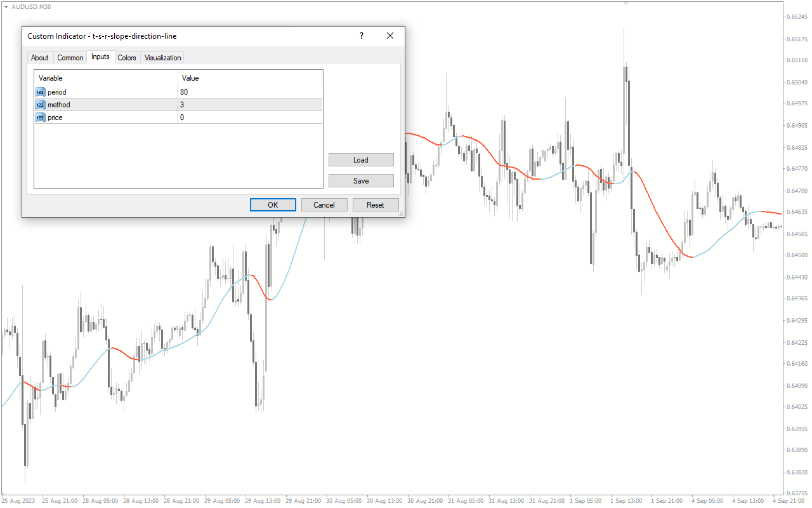Close the Custom Indicator dialog
This screenshot has height=508, width=812.
(390, 36)
